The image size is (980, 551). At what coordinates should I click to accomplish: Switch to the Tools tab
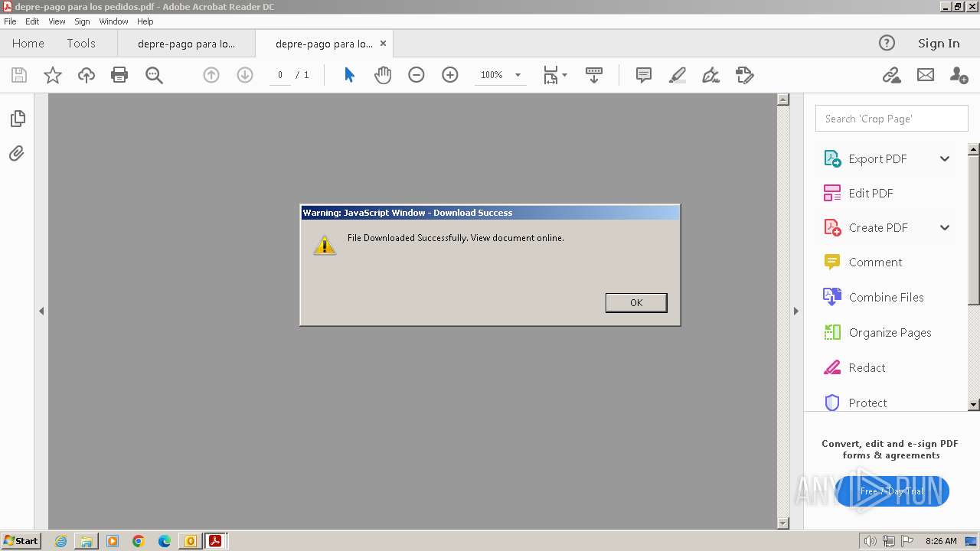(81, 43)
